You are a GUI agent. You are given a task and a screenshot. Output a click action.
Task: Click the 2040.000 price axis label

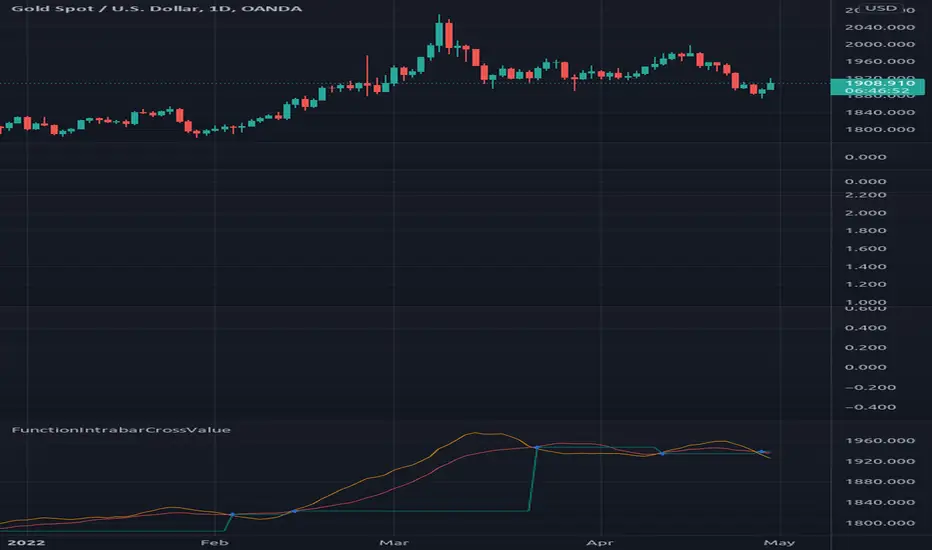[880, 27]
